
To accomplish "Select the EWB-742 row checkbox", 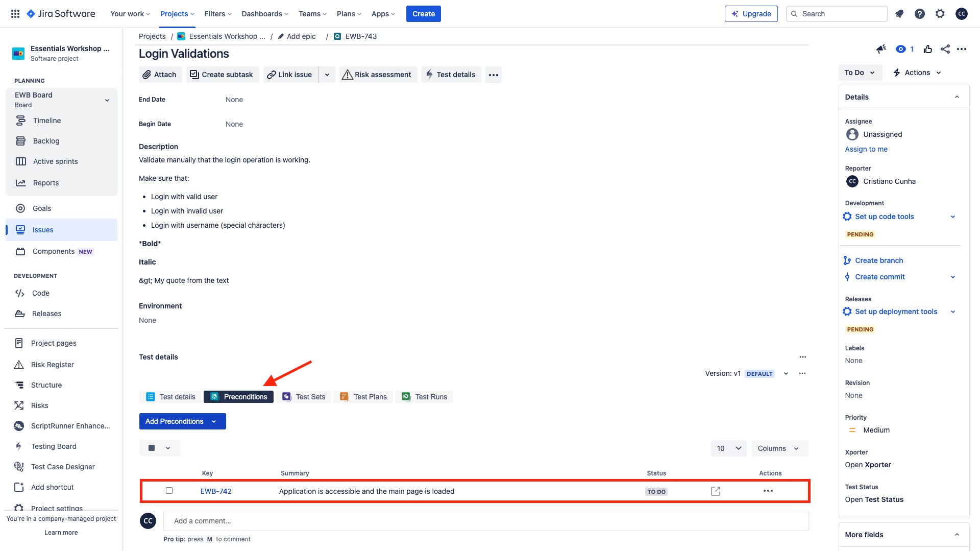I will (x=169, y=491).
